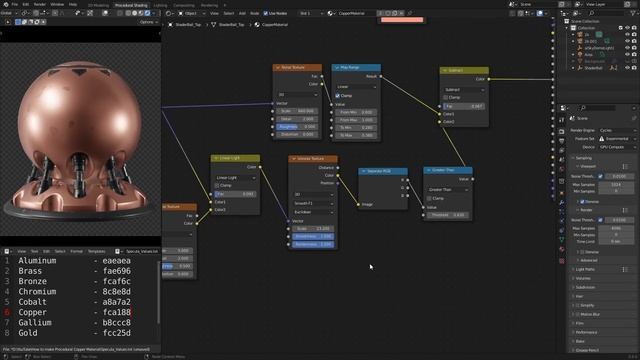Click node editor type icon
The width and height of the screenshot is (640, 360).
169,13
